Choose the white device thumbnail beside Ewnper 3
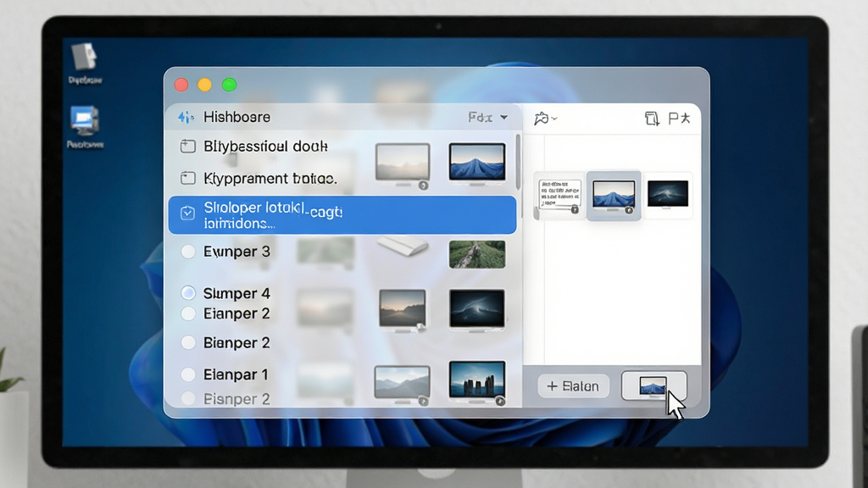This screenshot has width=868, height=488. (x=403, y=247)
